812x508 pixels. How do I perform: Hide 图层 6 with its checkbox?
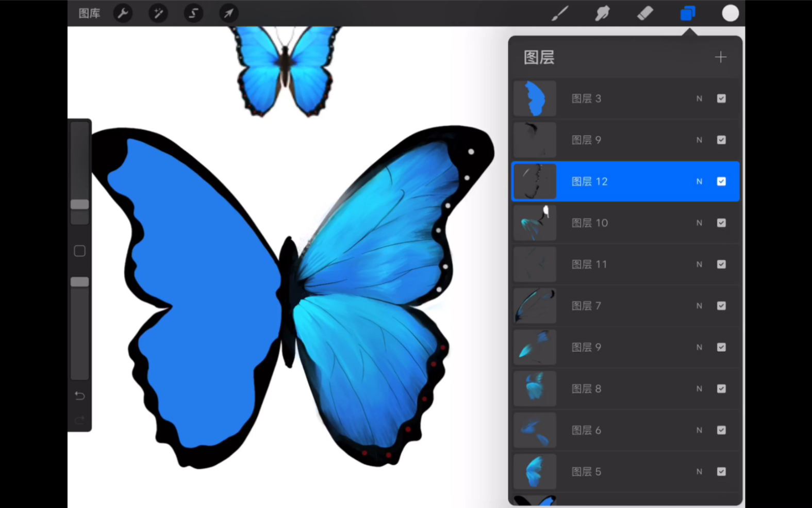[x=721, y=430]
